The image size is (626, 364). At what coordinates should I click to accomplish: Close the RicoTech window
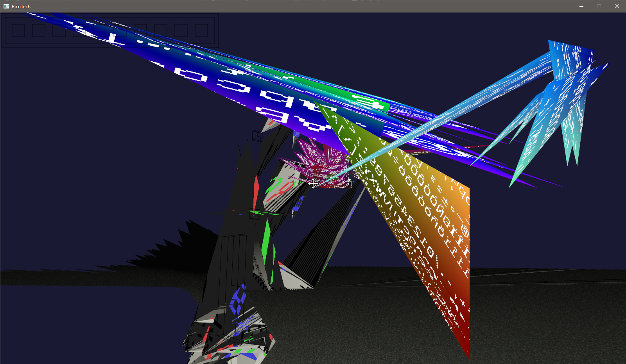617,6
